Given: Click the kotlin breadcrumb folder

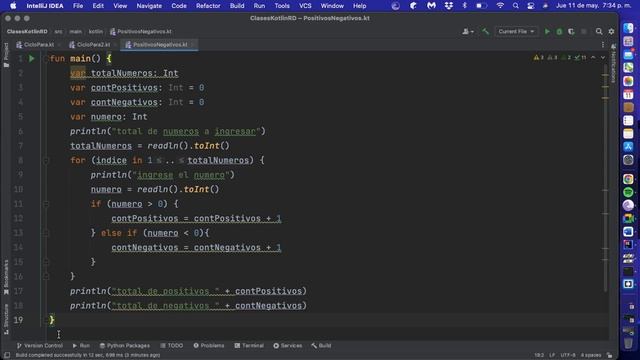Looking at the screenshot, I should pos(96,31).
